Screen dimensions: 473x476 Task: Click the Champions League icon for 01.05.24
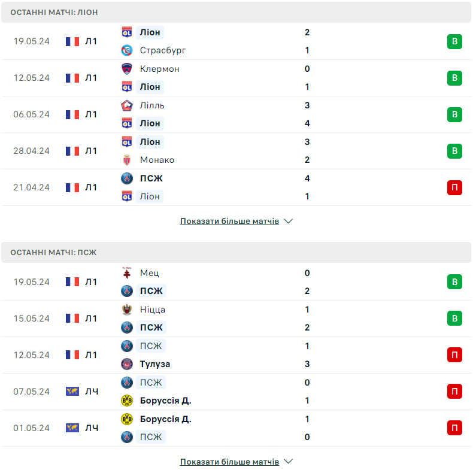[x=72, y=428]
